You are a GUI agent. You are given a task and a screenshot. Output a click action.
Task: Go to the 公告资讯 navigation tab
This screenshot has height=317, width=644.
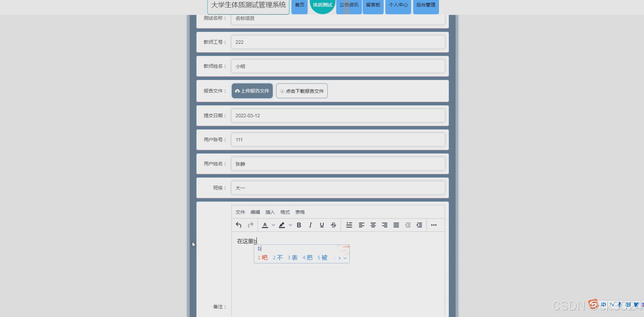click(x=349, y=5)
